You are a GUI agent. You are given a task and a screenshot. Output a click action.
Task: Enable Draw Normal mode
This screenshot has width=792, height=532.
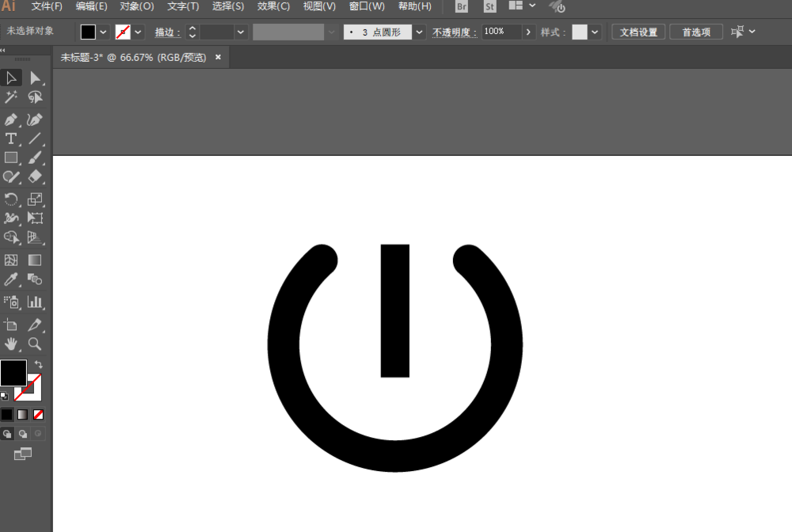(x=7, y=434)
